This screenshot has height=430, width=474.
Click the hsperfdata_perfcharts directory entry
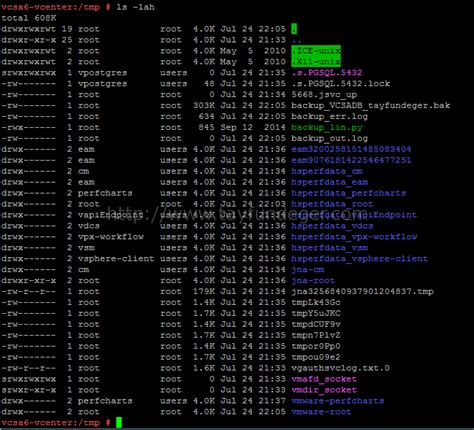tap(349, 193)
